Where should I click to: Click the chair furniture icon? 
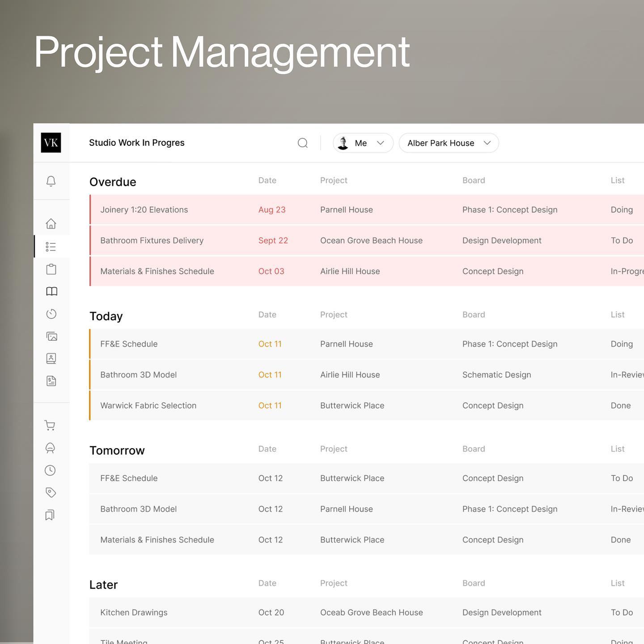(50, 448)
